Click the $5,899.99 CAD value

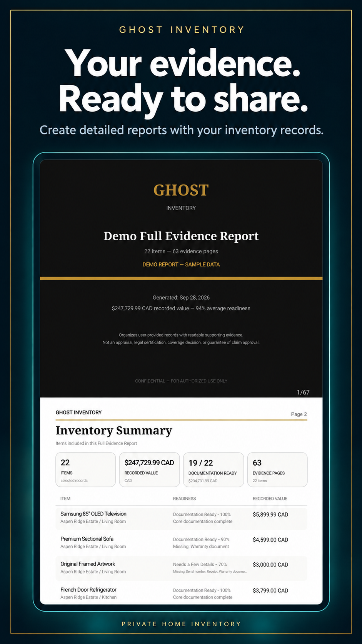(270, 515)
